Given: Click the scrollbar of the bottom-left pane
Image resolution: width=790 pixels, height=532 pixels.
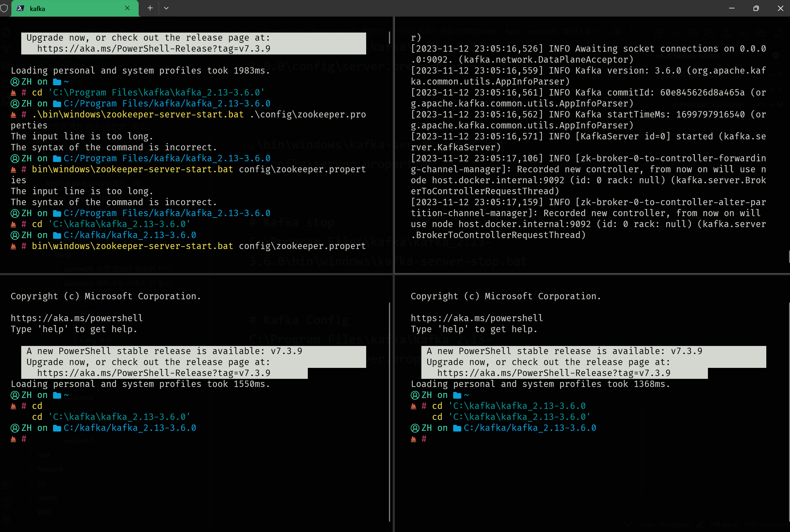Looking at the screenshot, I should click(390, 412).
